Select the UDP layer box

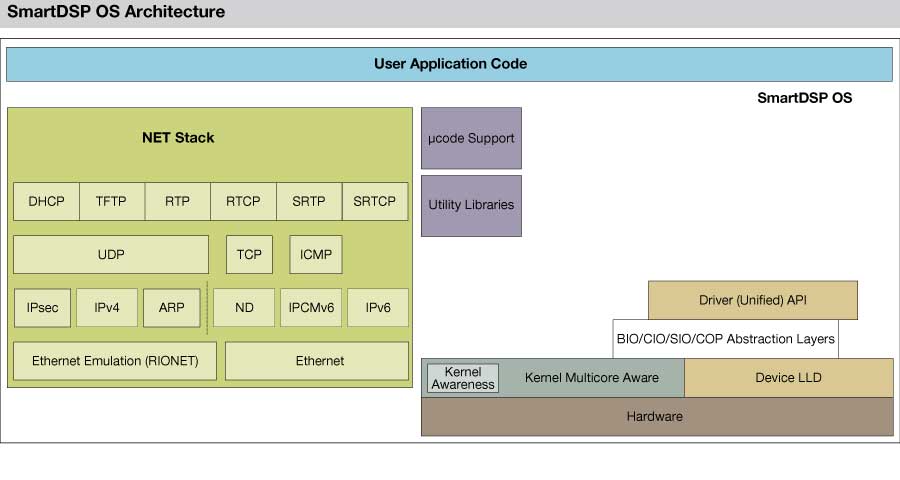tap(111, 255)
